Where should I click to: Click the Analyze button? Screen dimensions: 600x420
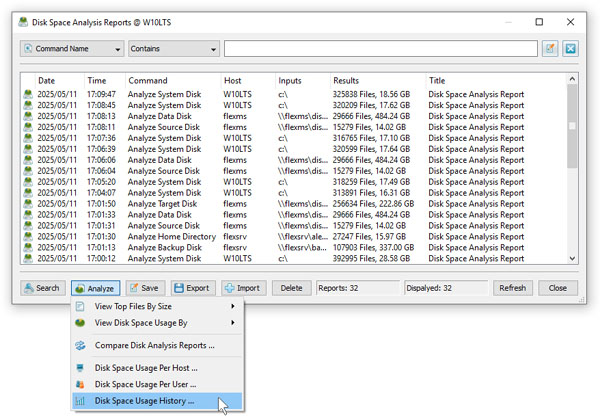pyautogui.click(x=95, y=288)
